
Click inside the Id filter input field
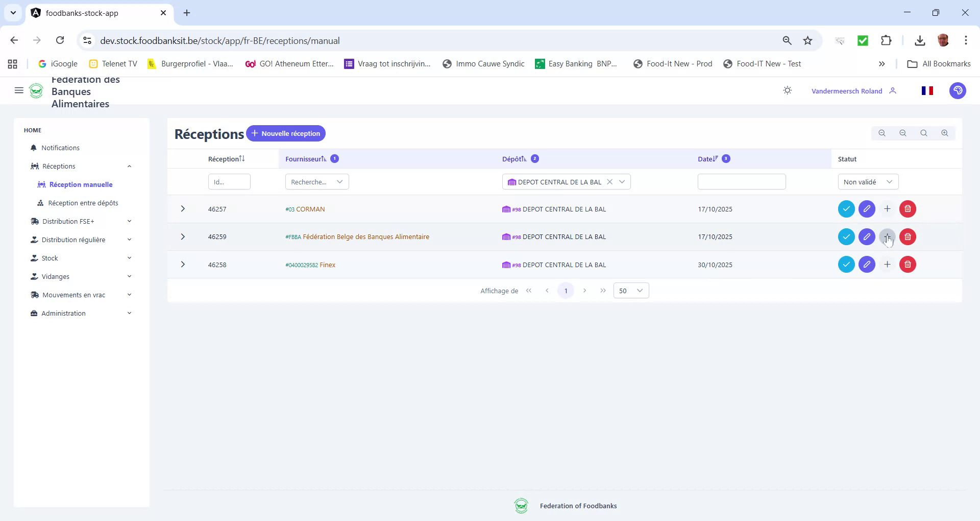click(229, 181)
